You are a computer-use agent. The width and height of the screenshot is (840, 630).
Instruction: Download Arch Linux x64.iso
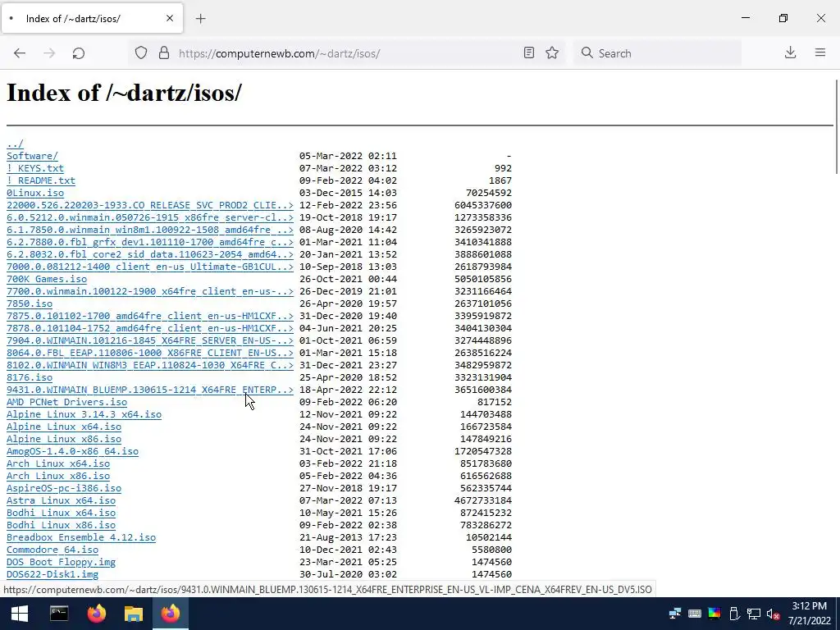click(58, 464)
